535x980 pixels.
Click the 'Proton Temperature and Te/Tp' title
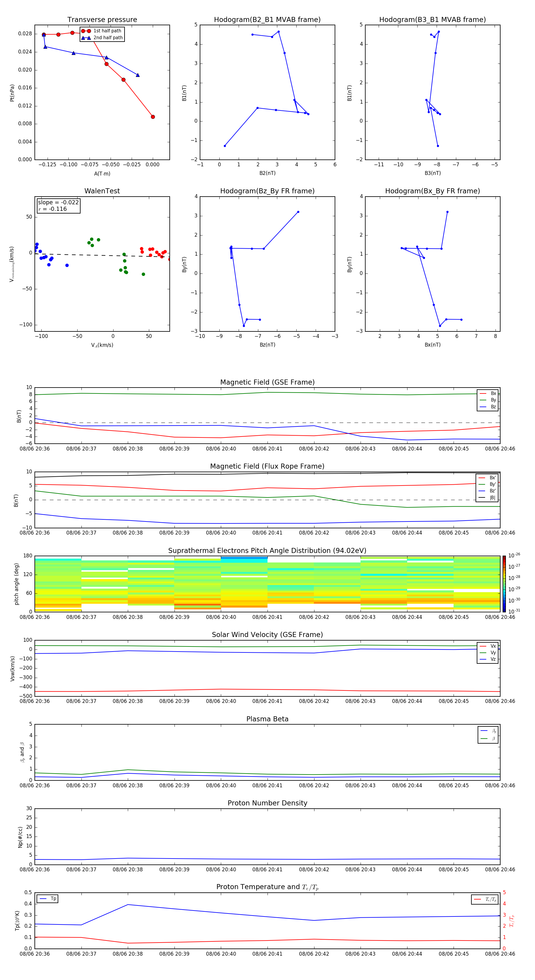tap(267, 887)
